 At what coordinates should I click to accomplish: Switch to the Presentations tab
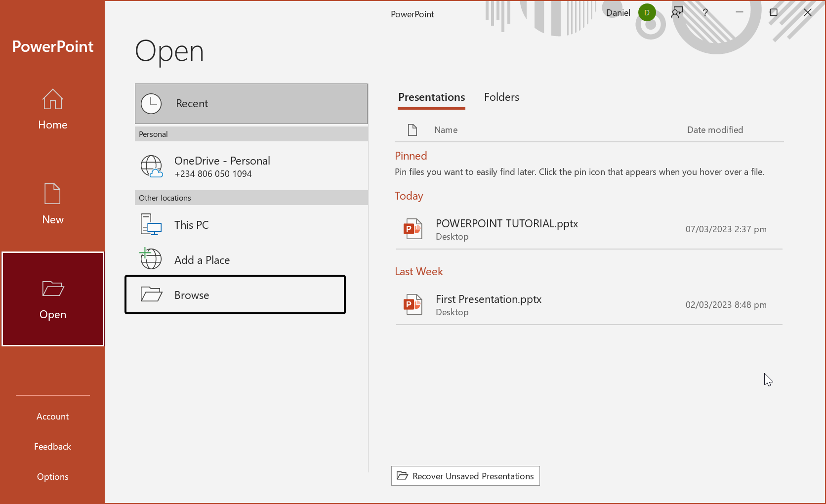[x=431, y=97]
